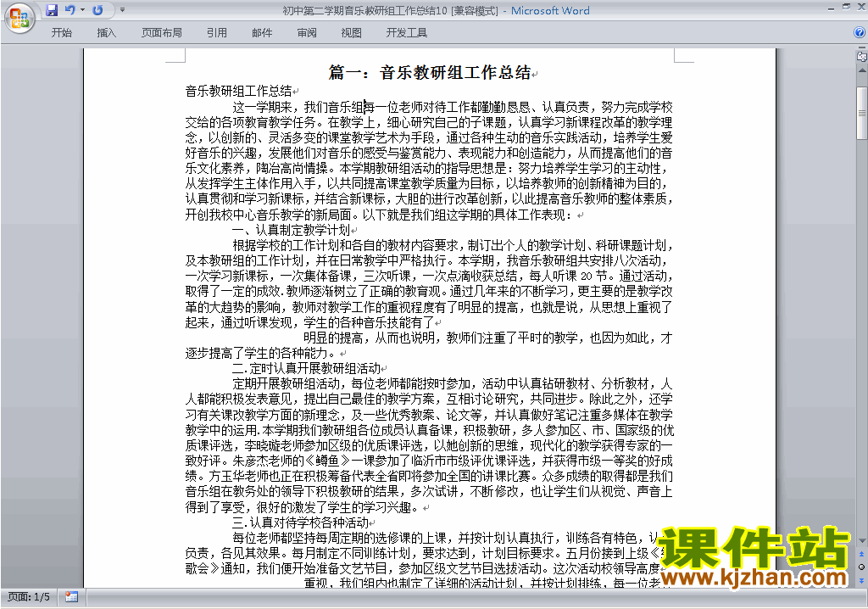Jump to previous page with double-up arrows

(x=862, y=554)
